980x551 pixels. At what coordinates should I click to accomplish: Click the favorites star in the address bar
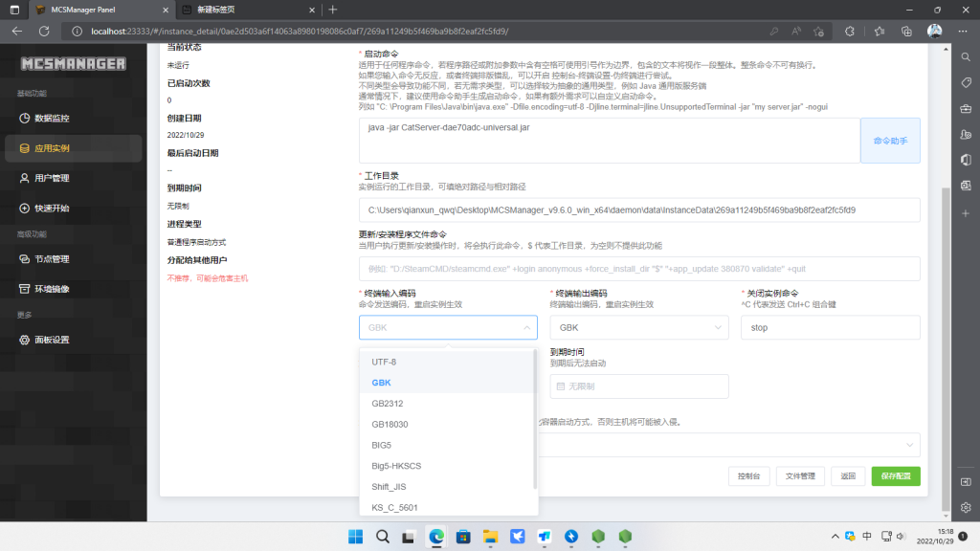coord(816,30)
